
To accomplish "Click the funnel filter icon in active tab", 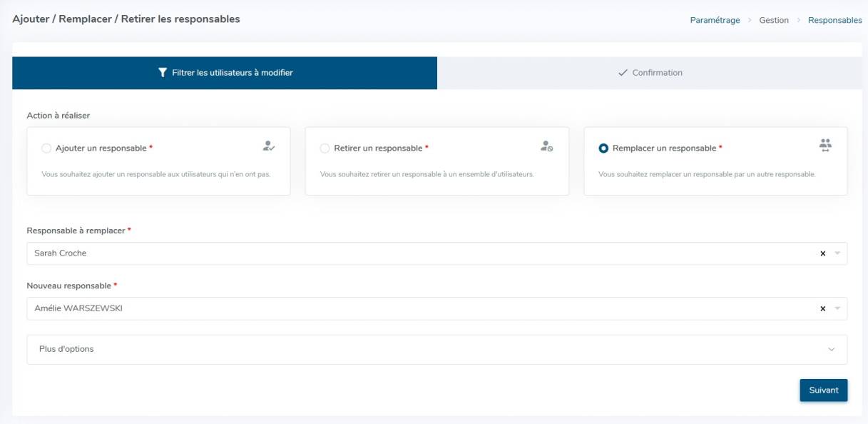I will [x=162, y=73].
